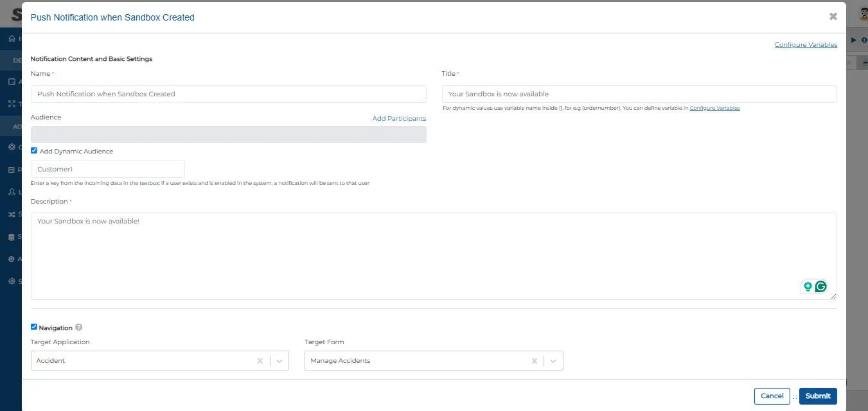Click the Configure Variables link at top right

point(806,45)
